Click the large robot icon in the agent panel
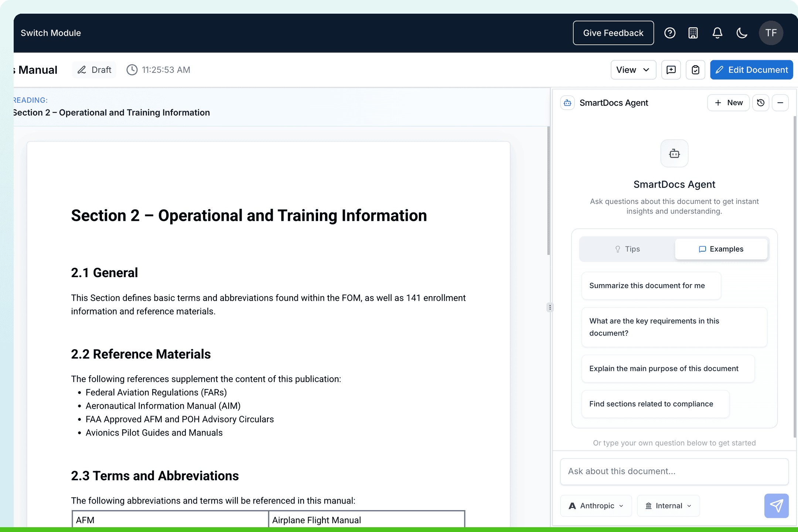This screenshot has width=798, height=532. click(x=674, y=153)
